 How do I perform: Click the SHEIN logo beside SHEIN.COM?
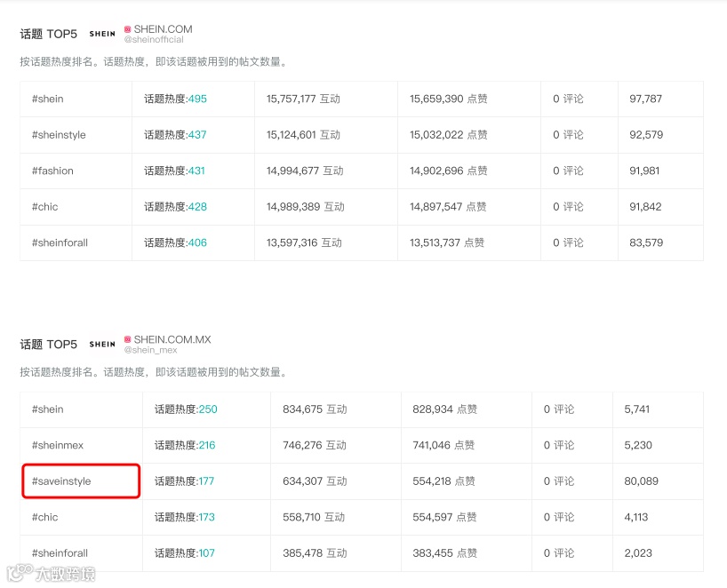tap(102, 34)
